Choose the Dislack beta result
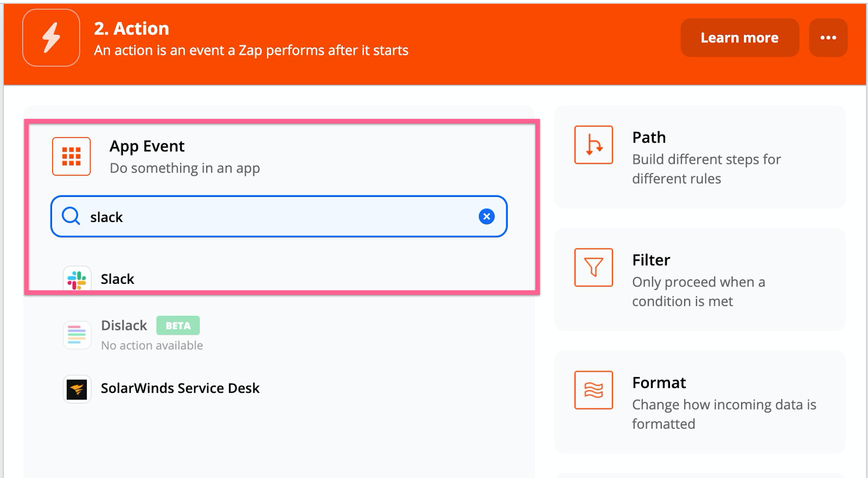868x478 pixels. [124, 326]
